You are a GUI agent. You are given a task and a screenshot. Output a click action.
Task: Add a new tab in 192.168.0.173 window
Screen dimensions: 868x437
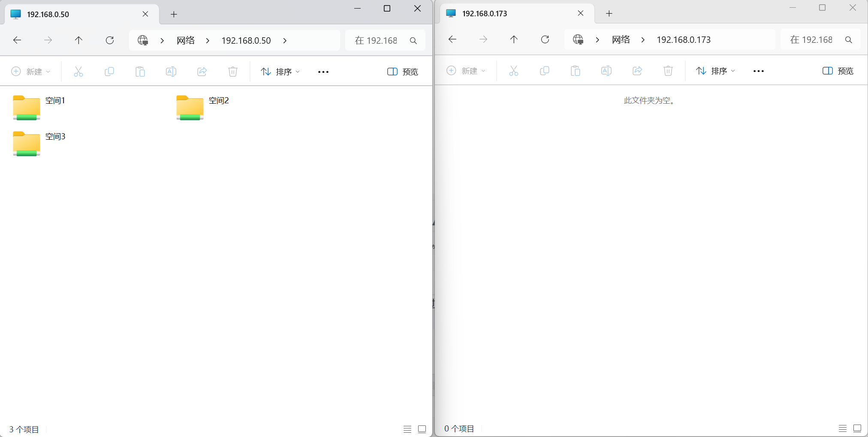click(609, 13)
